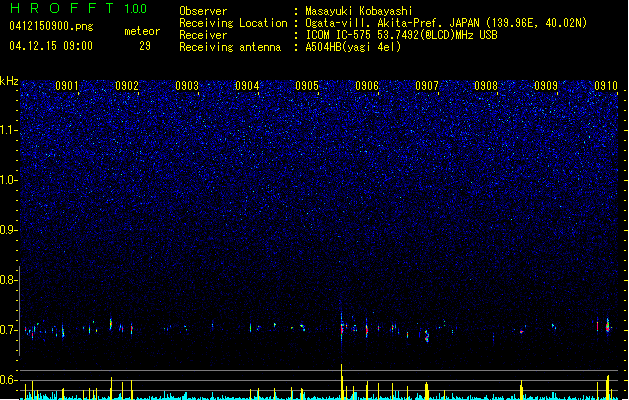Click the 1.0 kHz axis label

(9, 180)
